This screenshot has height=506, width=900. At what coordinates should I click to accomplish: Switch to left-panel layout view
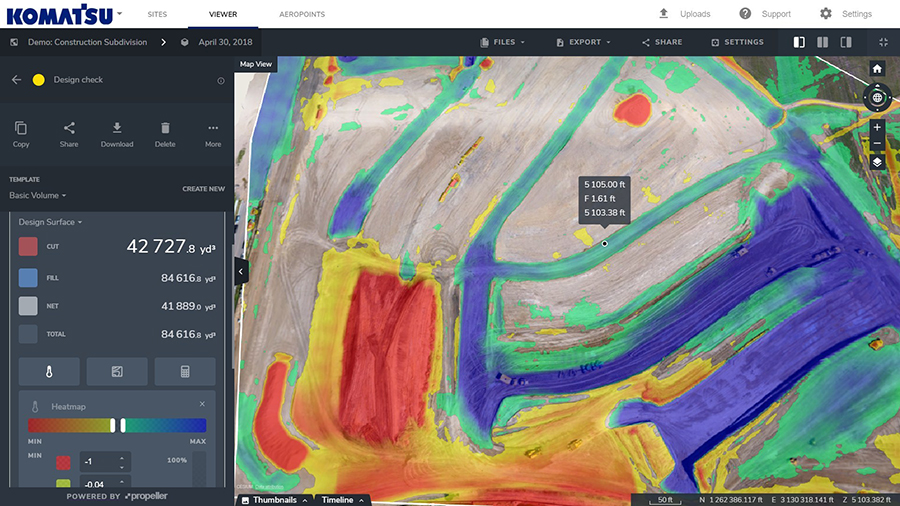[799, 42]
